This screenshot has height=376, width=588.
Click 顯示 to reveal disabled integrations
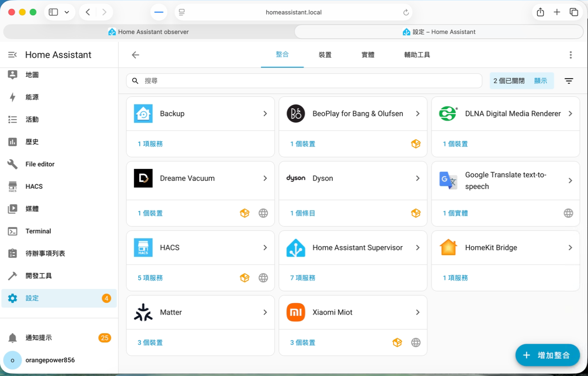541,81
